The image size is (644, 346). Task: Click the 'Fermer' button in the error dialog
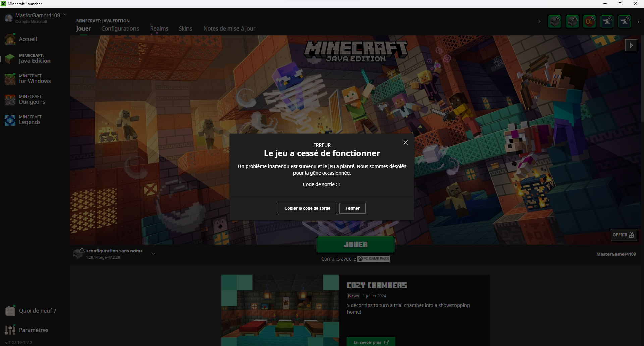tap(352, 208)
